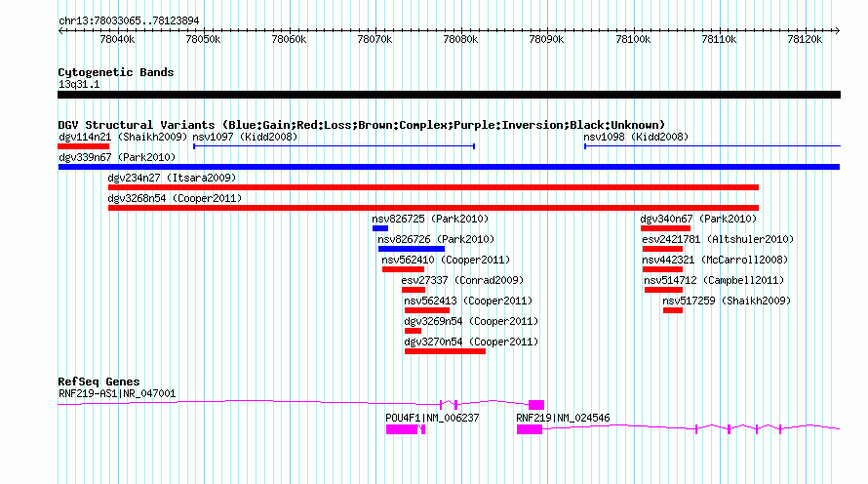Click the large magenta RNF219 exon block
The height and width of the screenshot is (484, 868).
[530, 429]
